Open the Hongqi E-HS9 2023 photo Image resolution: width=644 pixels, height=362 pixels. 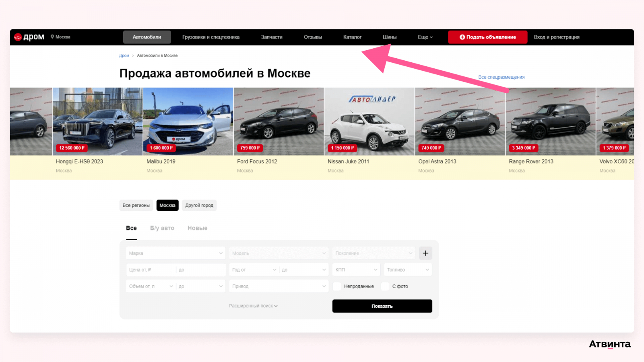[97, 121]
